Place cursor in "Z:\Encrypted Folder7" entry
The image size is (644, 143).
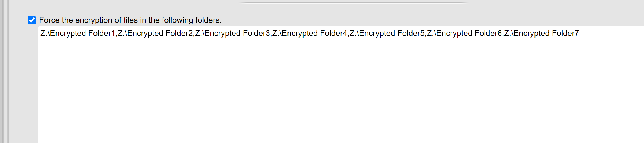click(x=541, y=33)
